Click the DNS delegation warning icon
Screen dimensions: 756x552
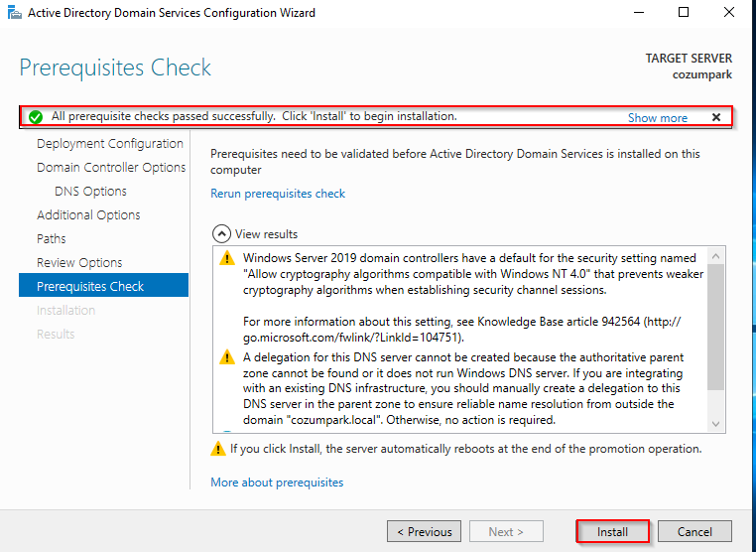(x=227, y=357)
